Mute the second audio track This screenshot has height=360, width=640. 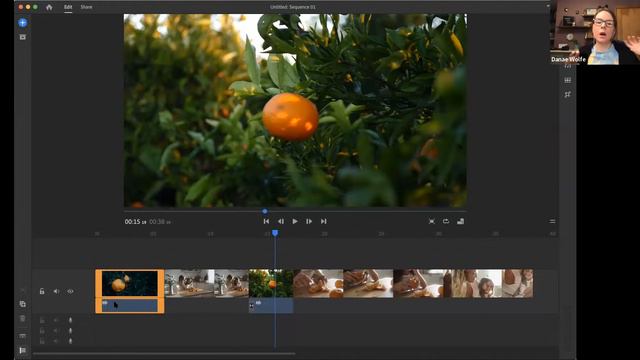click(x=56, y=331)
